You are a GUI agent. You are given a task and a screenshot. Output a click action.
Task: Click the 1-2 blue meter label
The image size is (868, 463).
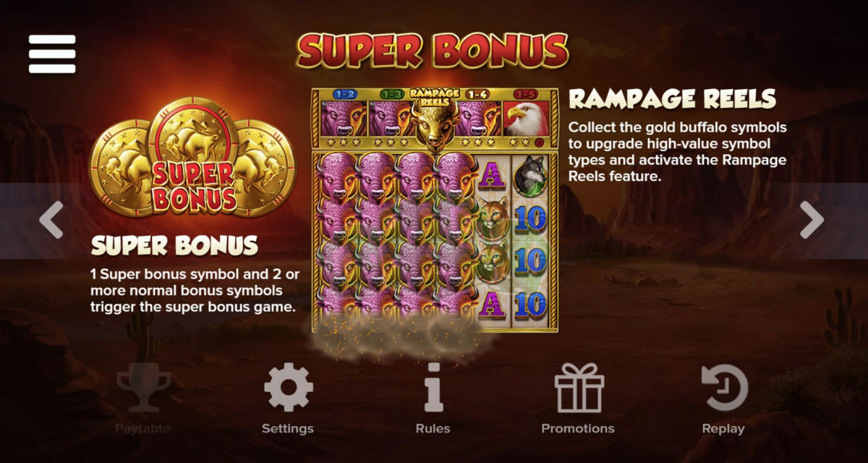tap(344, 94)
